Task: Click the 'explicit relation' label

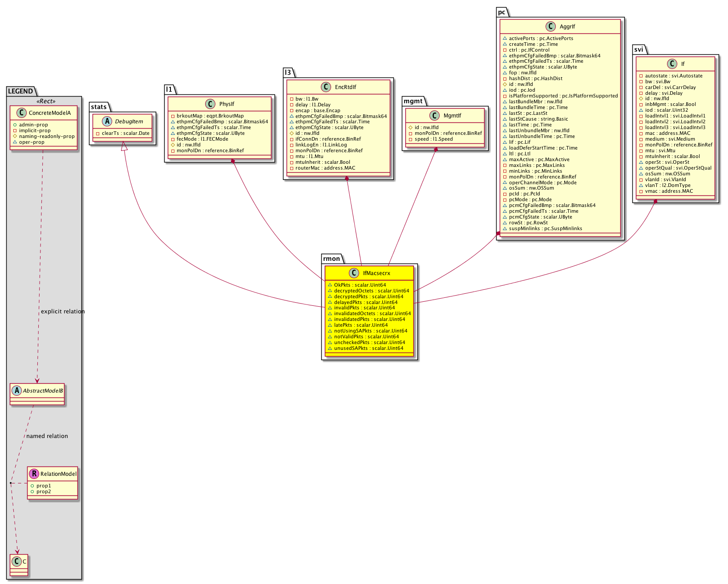Action: [62, 312]
